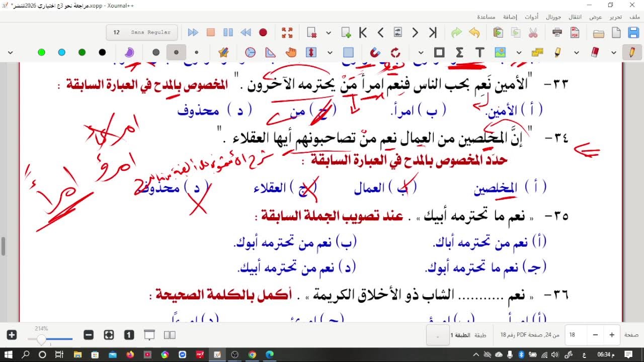Image resolution: width=644 pixels, height=362 pixels.
Task: Toggle paired pages view icon
Action: point(170,335)
